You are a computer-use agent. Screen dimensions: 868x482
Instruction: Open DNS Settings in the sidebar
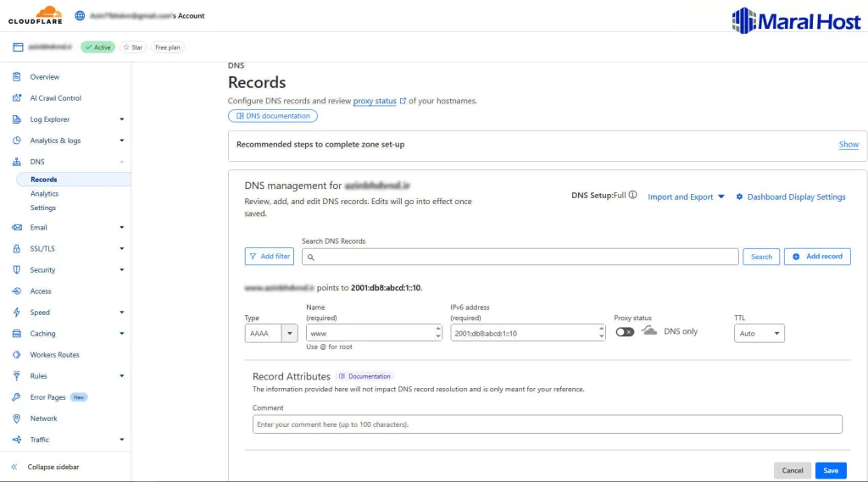43,208
